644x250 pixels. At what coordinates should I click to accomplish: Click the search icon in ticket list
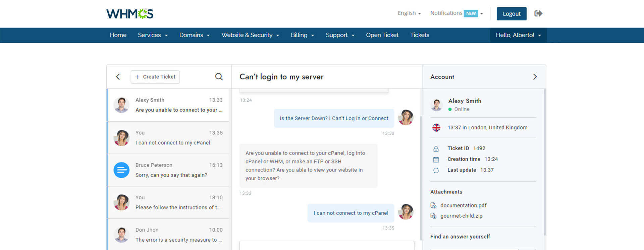[219, 77]
